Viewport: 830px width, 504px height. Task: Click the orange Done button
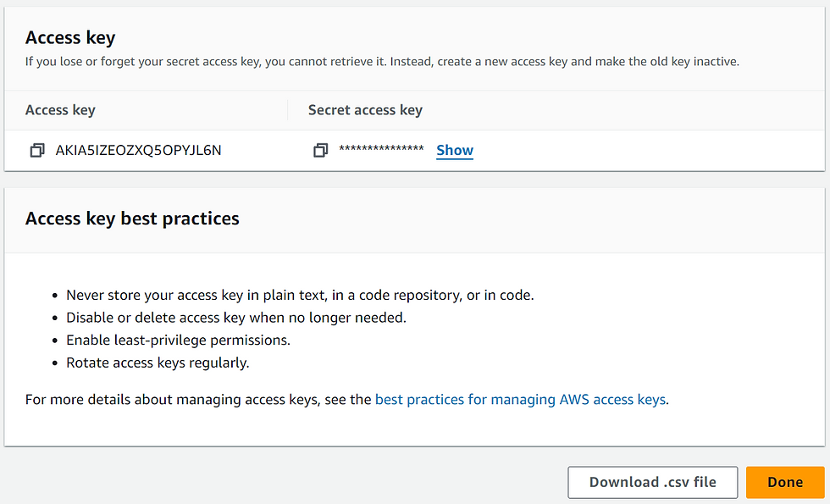785,482
